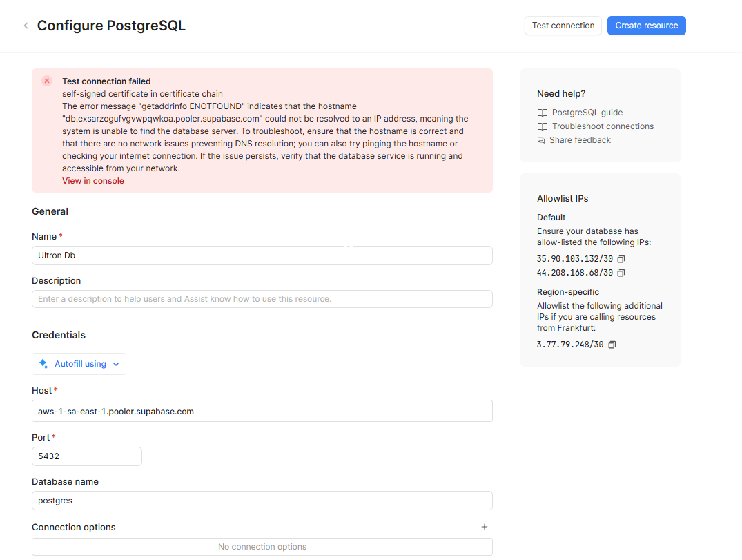This screenshot has width=742, height=560.
Task: Open the PostgreSQL guide link
Action: click(587, 113)
